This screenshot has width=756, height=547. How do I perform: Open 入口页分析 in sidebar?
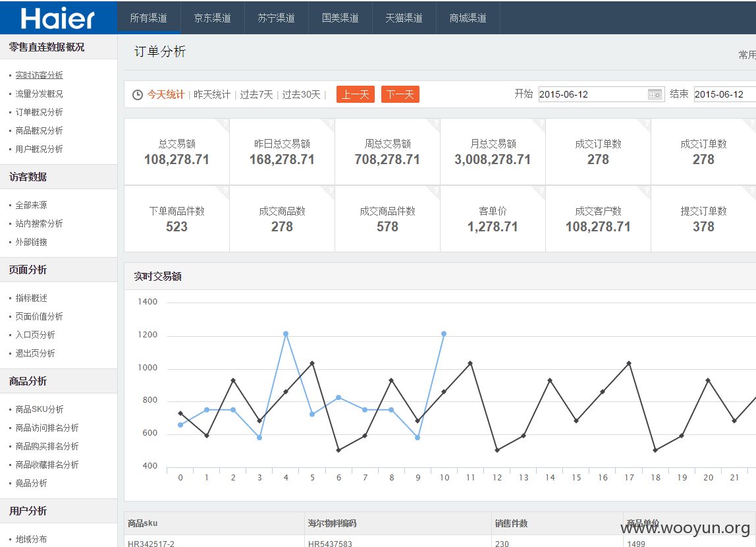35,335
